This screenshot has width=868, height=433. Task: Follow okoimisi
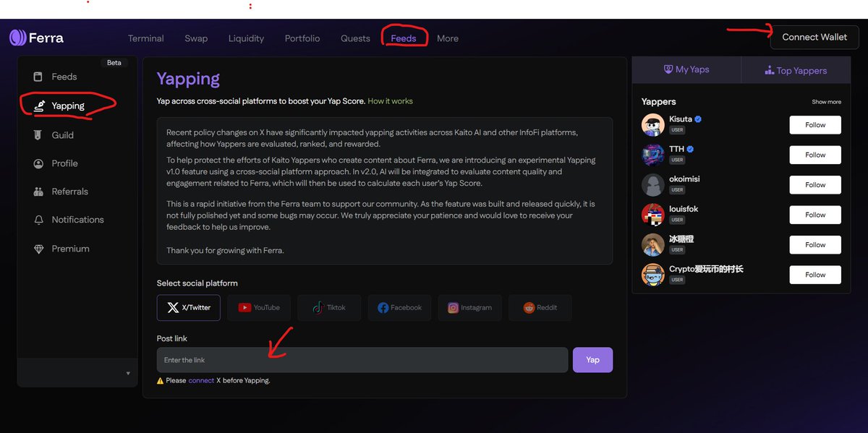tap(815, 185)
